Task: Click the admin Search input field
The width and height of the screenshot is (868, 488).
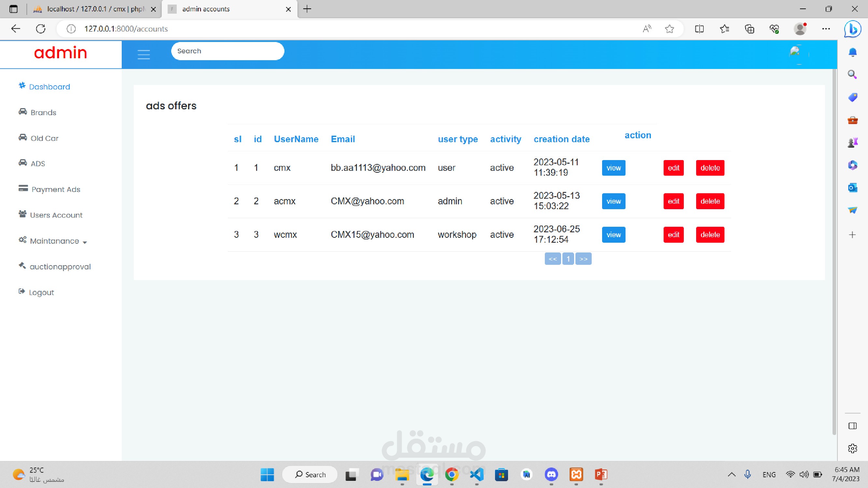Action: coord(227,51)
